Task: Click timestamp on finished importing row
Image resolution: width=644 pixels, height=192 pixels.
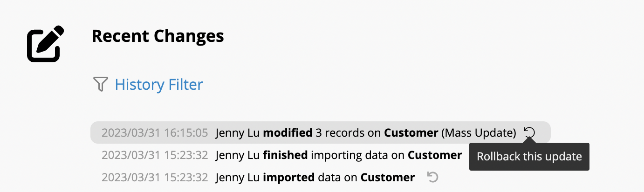Action: pos(155,155)
